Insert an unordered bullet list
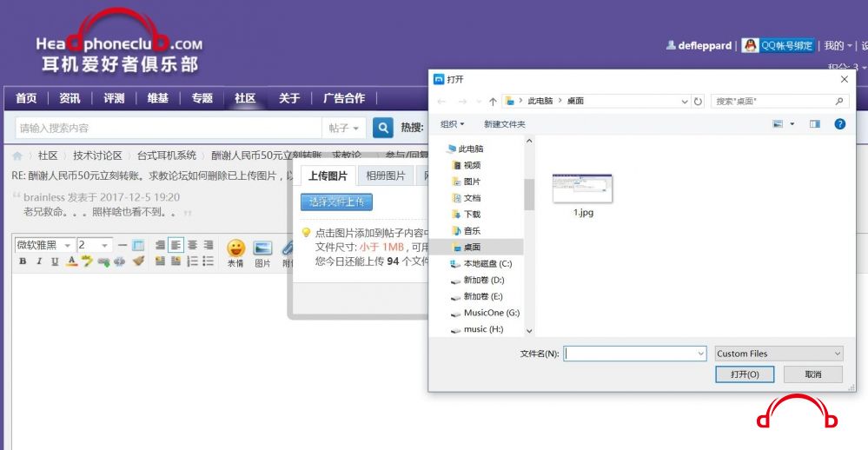The width and height of the screenshot is (868, 450). tap(209, 261)
